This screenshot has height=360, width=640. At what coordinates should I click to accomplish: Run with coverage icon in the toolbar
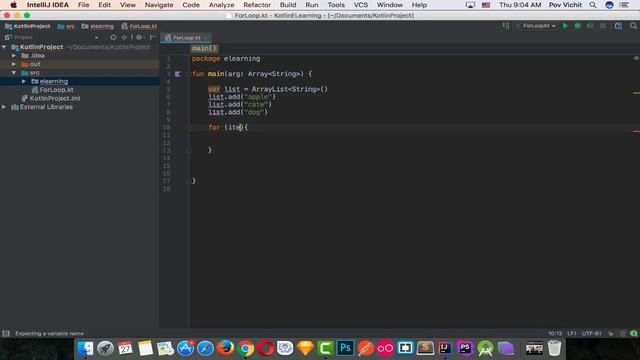click(590, 26)
